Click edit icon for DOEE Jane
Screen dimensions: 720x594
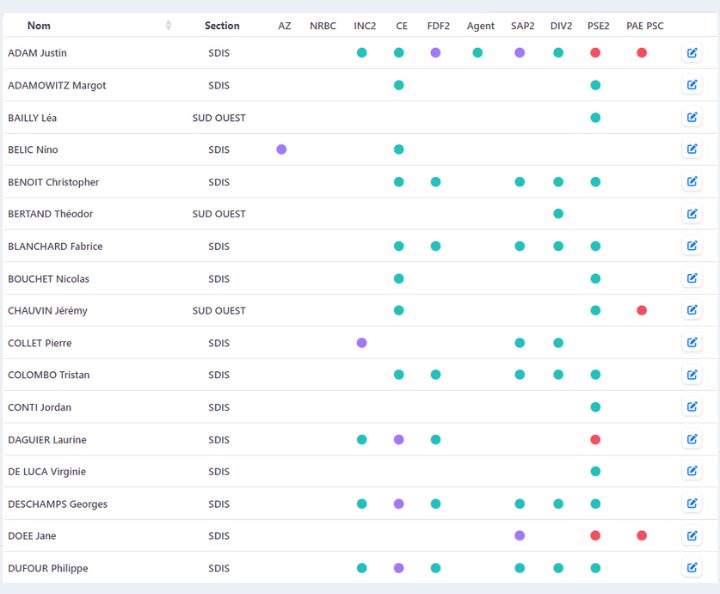(692, 536)
